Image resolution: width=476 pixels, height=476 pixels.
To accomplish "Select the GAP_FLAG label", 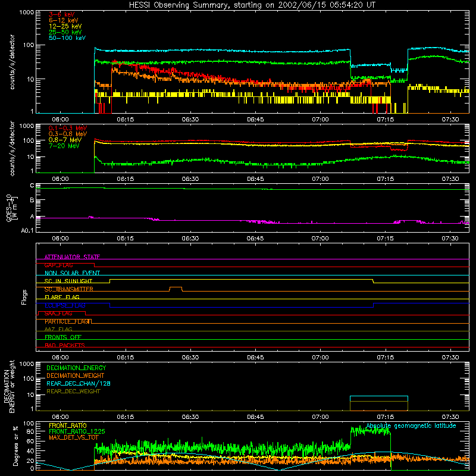I will point(58,265).
